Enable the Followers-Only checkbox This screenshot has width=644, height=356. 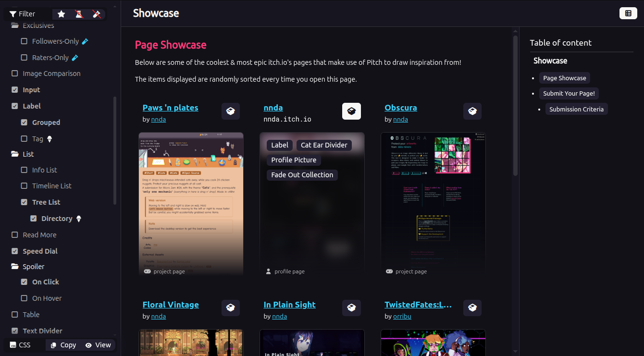[24, 41]
